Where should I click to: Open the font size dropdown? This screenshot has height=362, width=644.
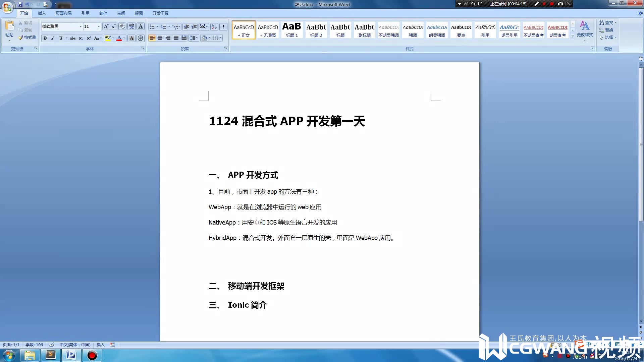coord(98,26)
